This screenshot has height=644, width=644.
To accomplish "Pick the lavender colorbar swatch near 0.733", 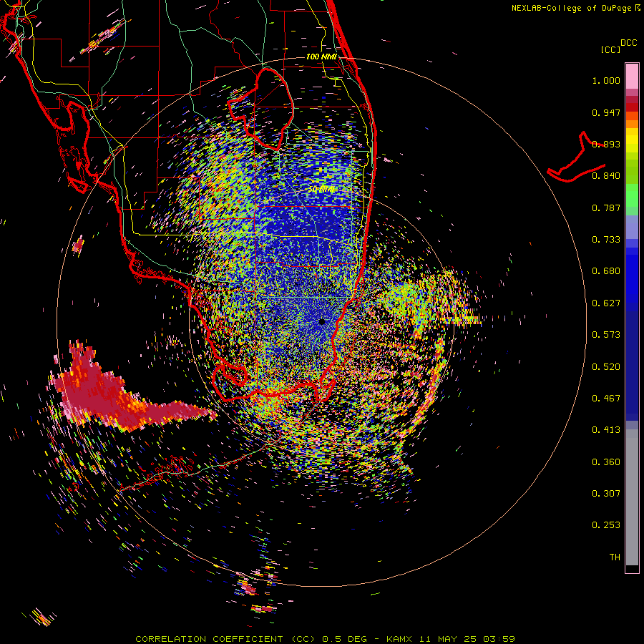I will 632,227.
